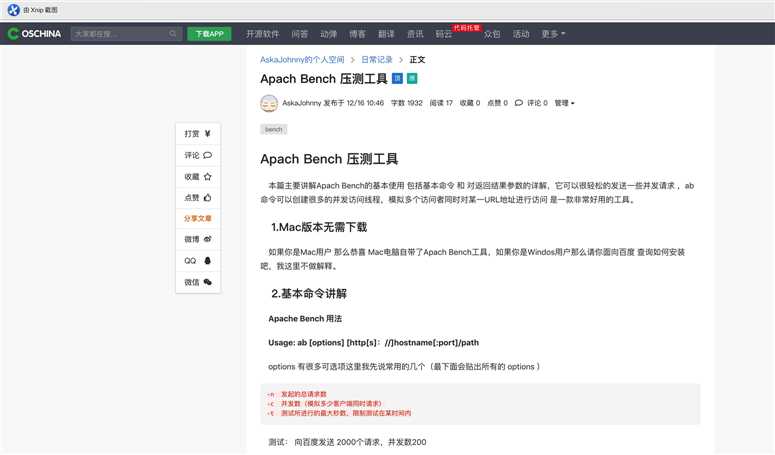Open the 活动 nav item
The width and height of the screenshot is (775, 455).
point(521,34)
